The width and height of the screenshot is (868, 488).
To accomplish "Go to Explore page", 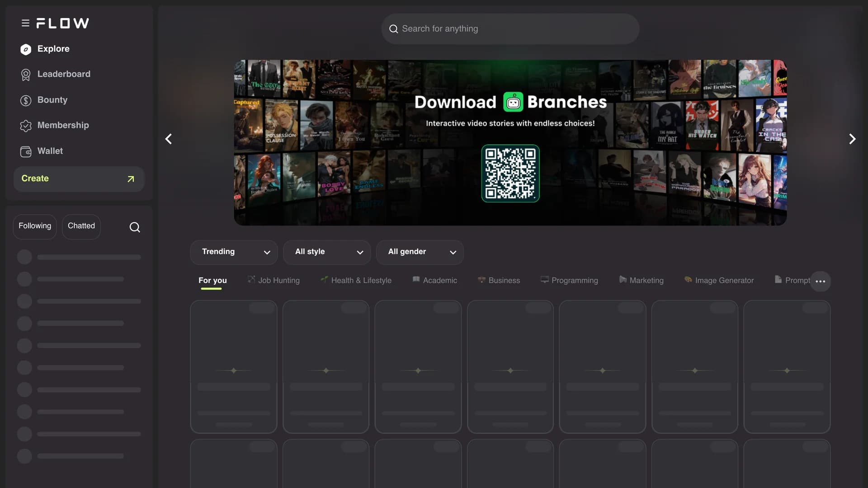I will (x=53, y=49).
